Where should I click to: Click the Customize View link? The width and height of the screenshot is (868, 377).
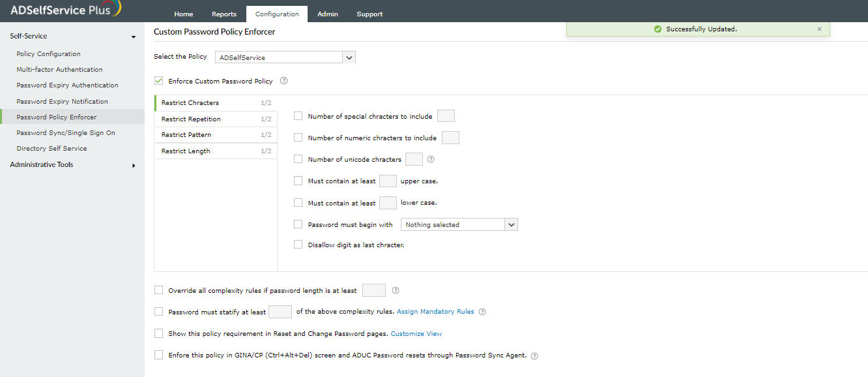point(416,333)
